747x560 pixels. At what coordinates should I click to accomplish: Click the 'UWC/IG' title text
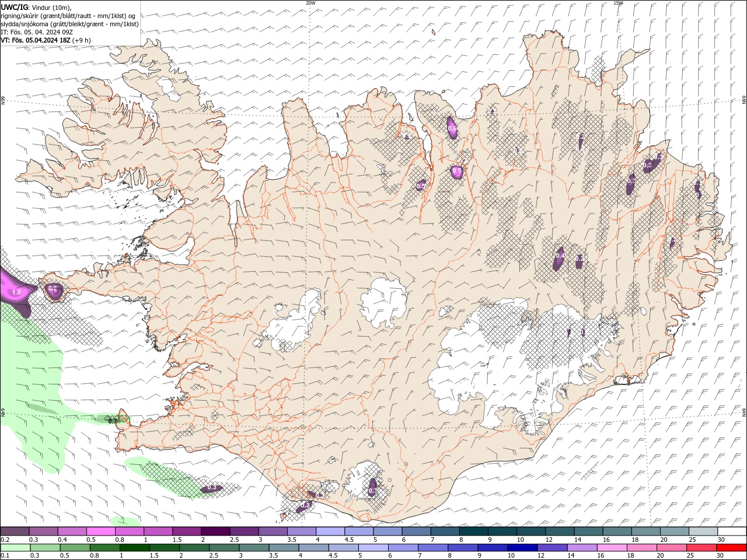(15, 7)
